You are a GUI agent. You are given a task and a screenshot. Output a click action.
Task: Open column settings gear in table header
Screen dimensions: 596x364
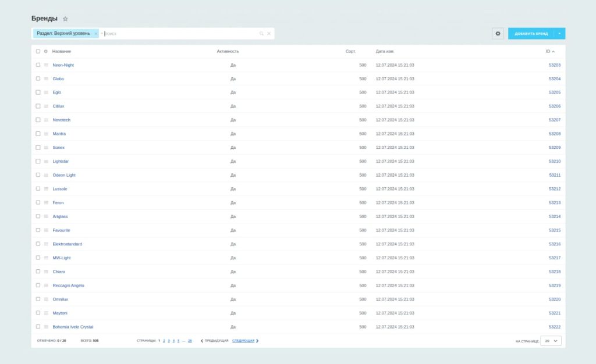(45, 51)
